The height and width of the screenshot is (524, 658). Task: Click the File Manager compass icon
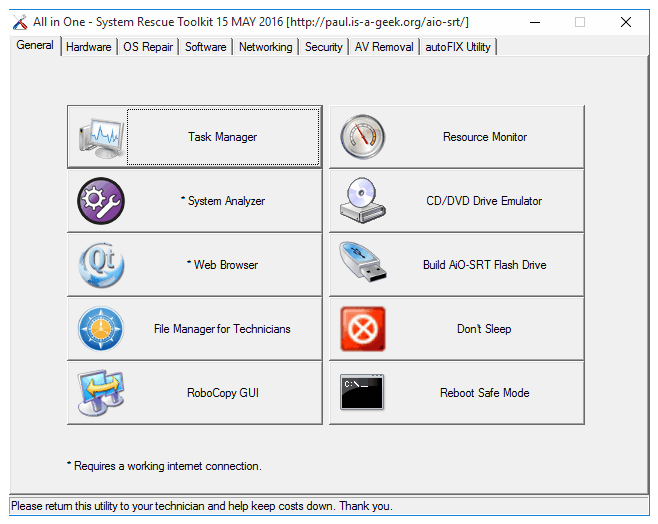(x=101, y=329)
